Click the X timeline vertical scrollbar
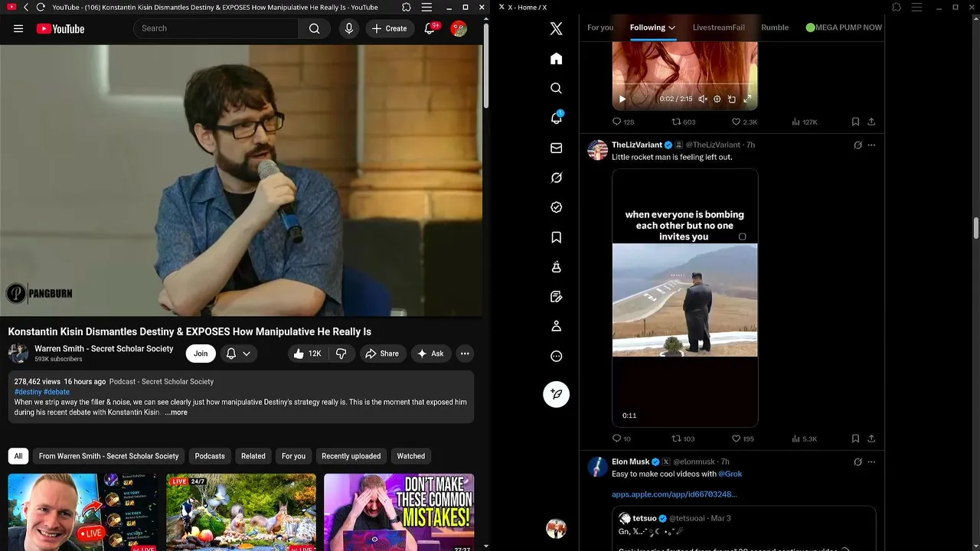The image size is (980, 551). 976,228
